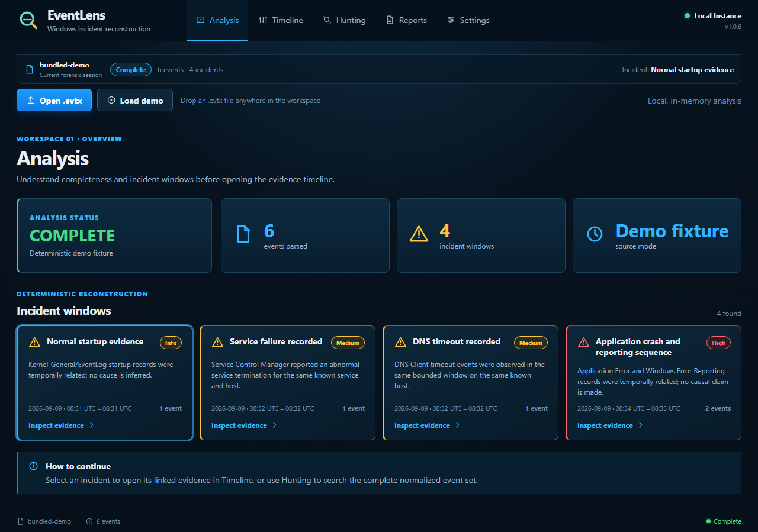
Task: Click chevron after Inspect evidence on Application crash card
Action: 641,425
